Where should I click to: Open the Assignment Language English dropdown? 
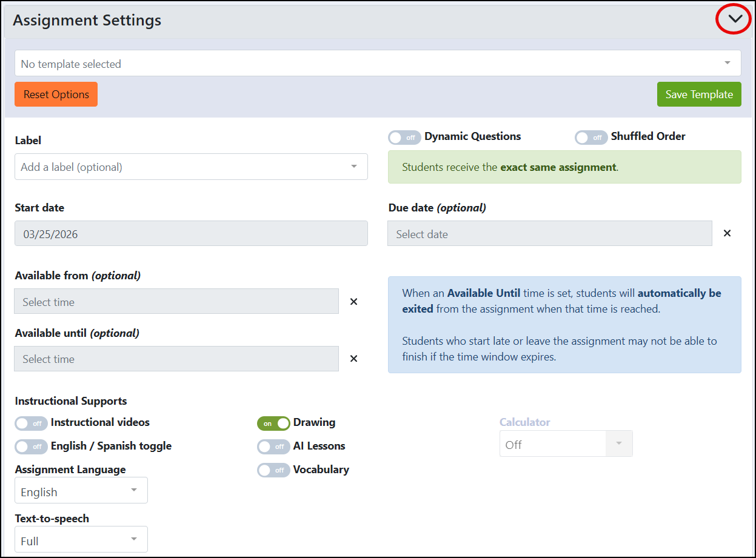[x=81, y=490]
